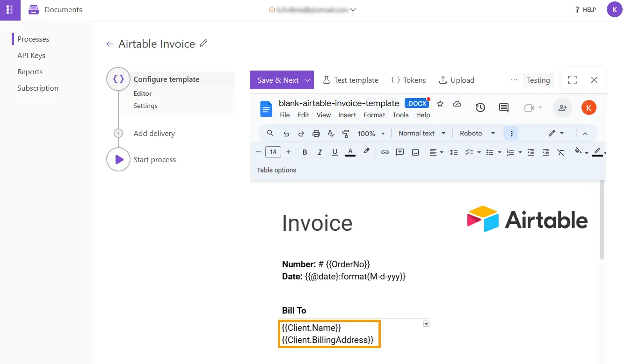Open the more toolbar options three dots
This screenshot has width=625, height=364.
(x=512, y=134)
